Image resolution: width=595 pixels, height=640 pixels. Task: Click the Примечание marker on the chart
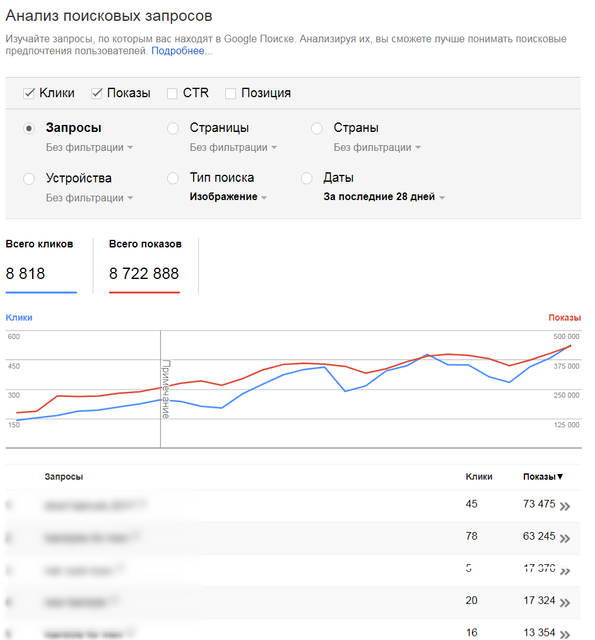(x=165, y=389)
